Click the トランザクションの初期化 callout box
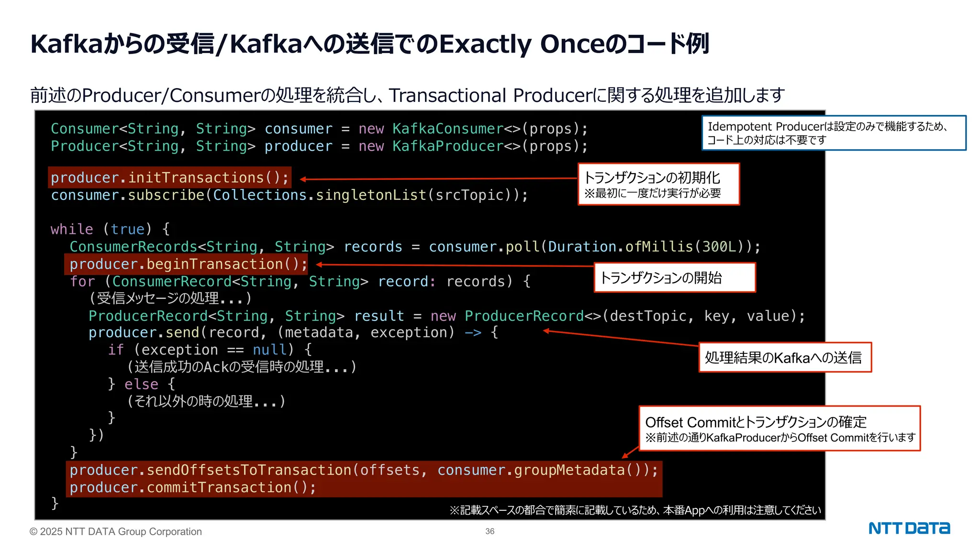The height and width of the screenshot is (551, 980). 658,184
